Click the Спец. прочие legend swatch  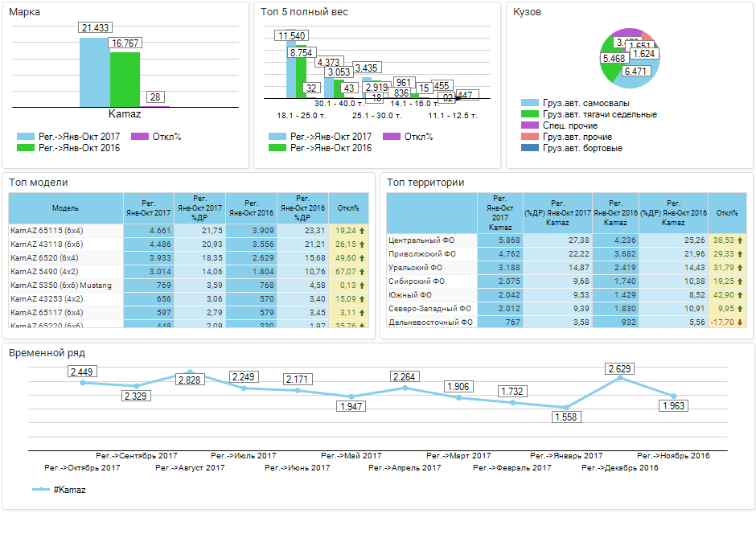tap(530, 125)
